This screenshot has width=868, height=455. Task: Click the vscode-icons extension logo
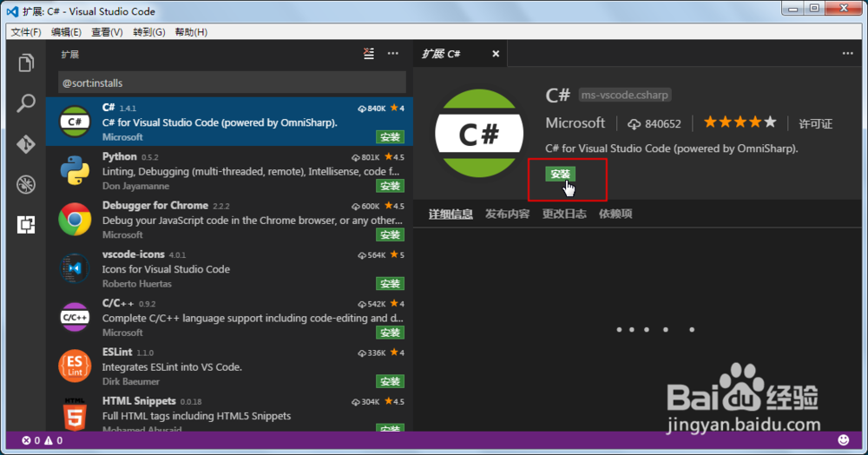pyautogui.click(x=75, y=268)
